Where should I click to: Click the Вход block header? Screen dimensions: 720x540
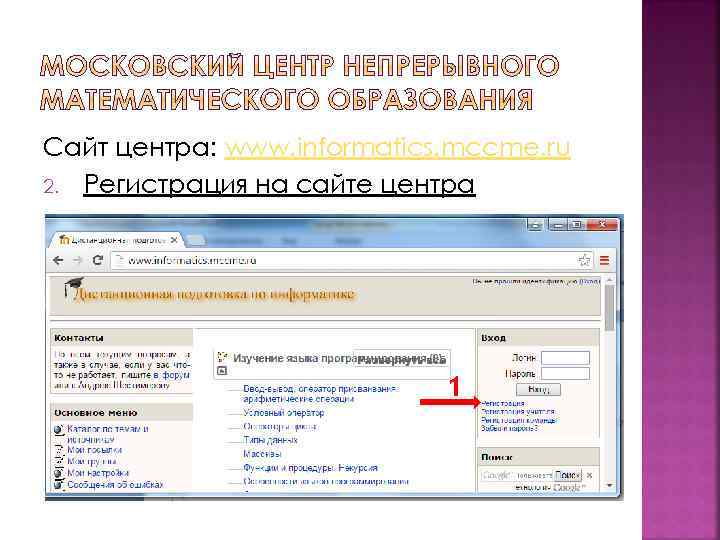(538, 338)
